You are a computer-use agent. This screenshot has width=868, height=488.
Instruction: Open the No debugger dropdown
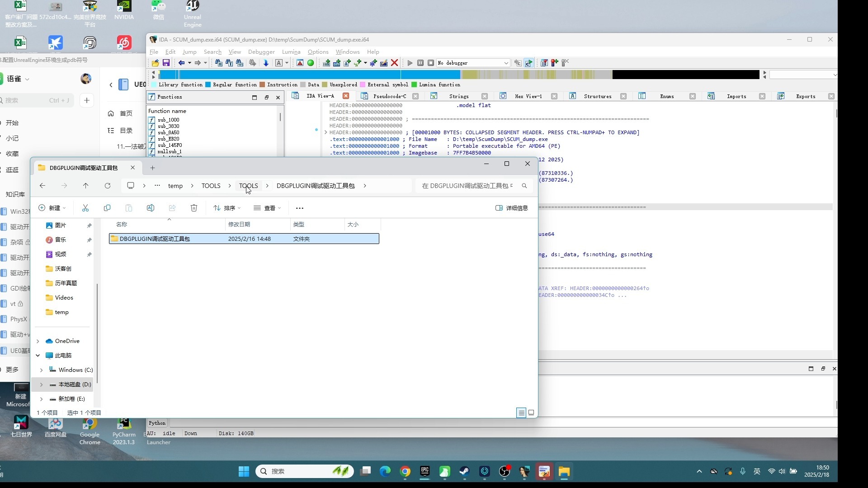click(x=506, y=63)
